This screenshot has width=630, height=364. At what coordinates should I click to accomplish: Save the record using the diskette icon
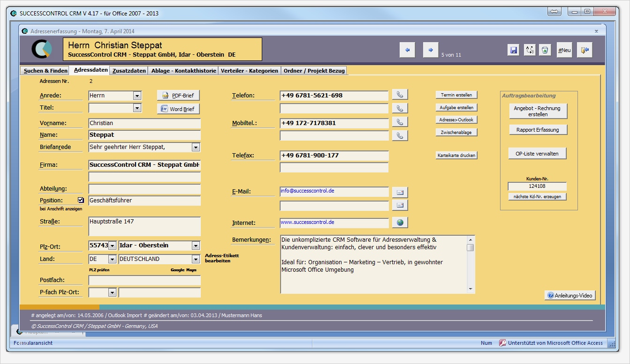point(513,49)
